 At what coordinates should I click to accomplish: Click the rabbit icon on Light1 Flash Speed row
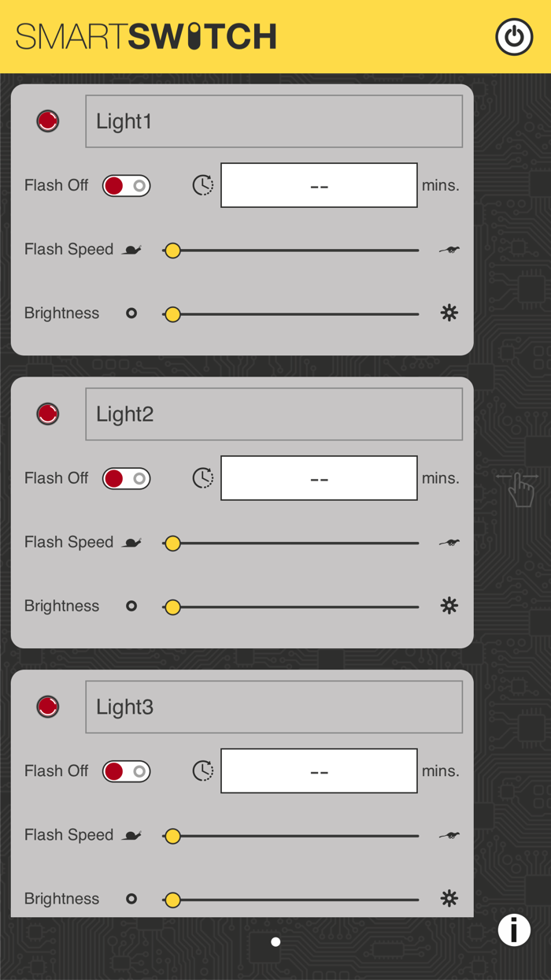point(449,249)
